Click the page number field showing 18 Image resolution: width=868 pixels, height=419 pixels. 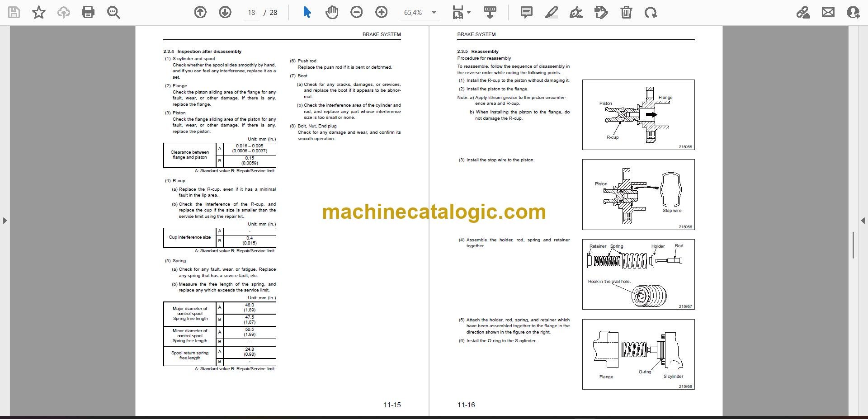point(251,13)
